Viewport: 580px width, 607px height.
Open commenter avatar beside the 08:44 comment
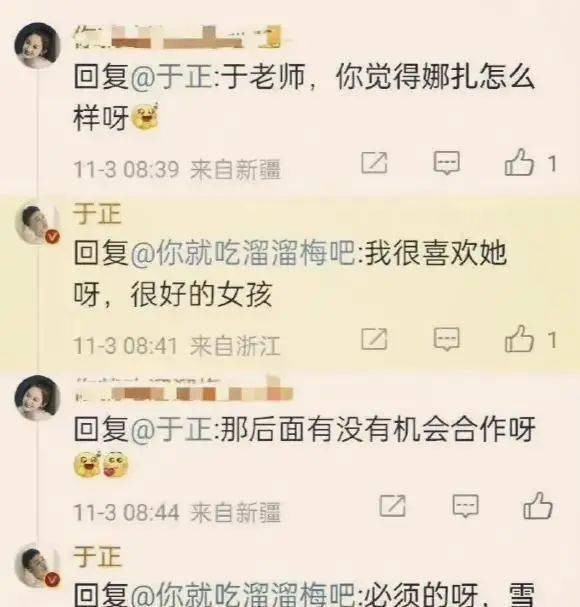click(x=38, y=398)
